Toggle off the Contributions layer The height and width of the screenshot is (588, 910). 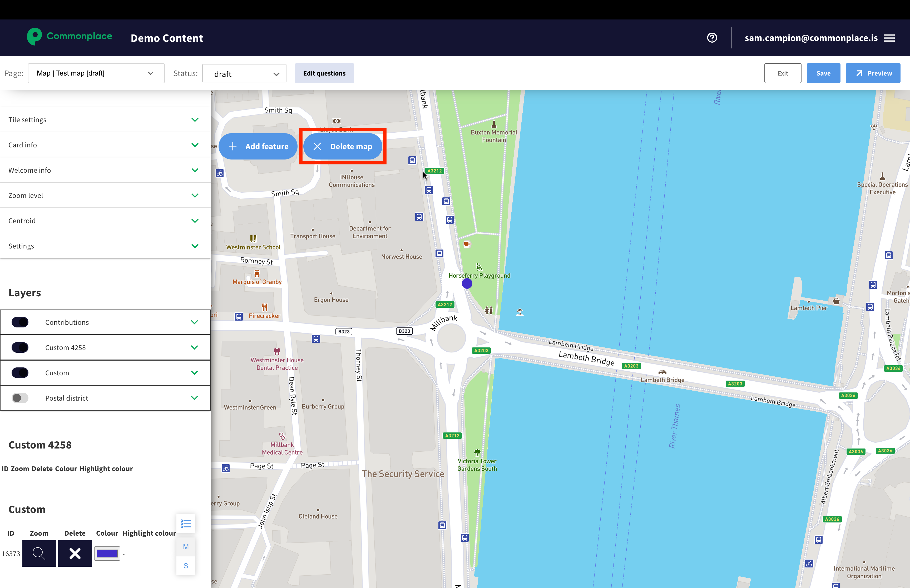pyautogui.click(x=20, y=322)
